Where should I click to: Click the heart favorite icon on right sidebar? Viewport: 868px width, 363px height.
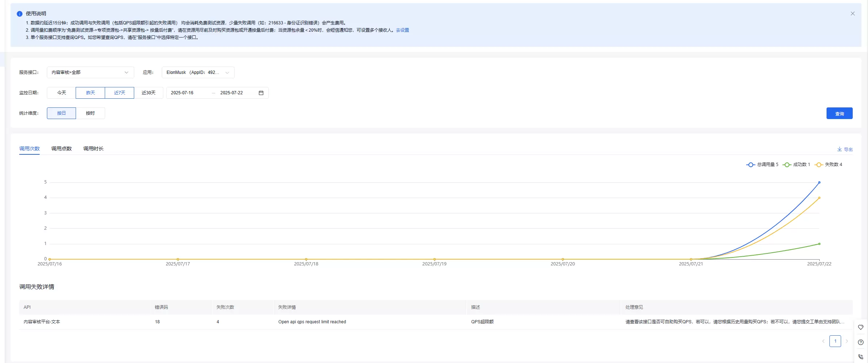[x=860, y=327]
